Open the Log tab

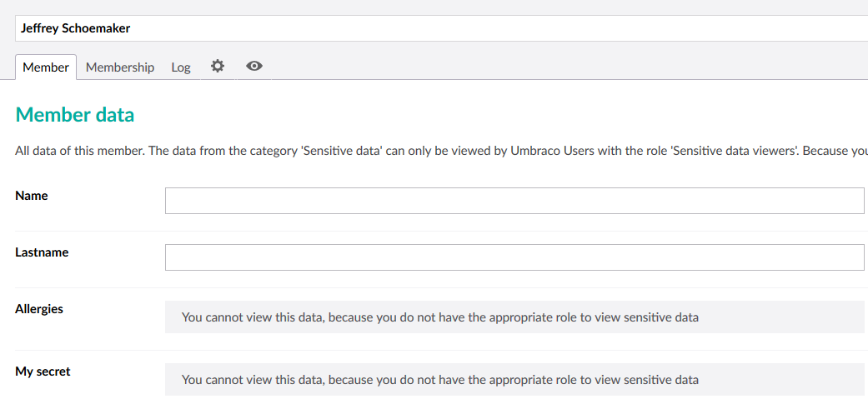pyautogui.click(x=181, y=67)
